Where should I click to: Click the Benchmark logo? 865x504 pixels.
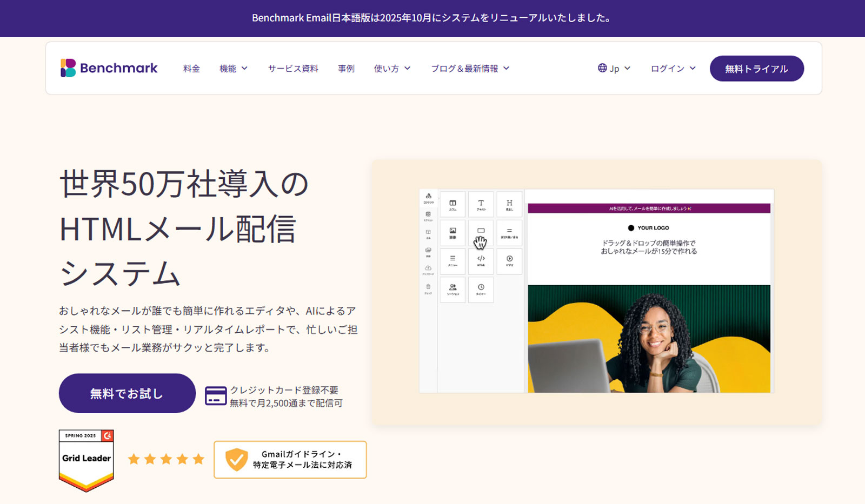tap(109, 68)
